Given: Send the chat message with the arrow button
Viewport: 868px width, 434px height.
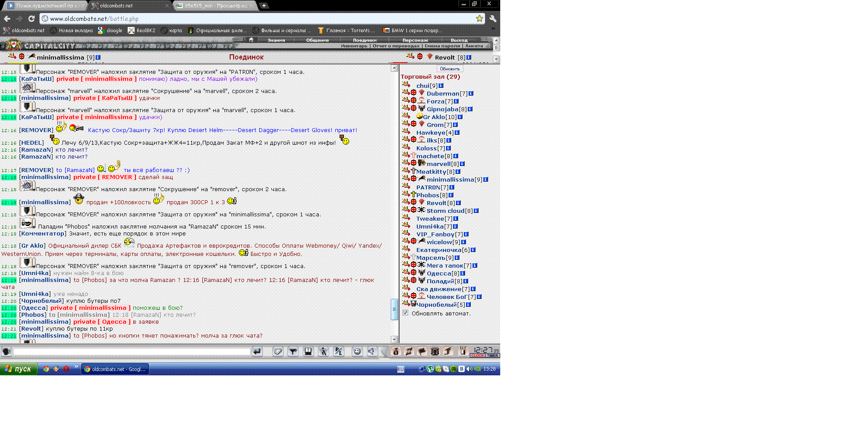Looking at the screenshot, I should pyautogui.click(x=257, y=351).
